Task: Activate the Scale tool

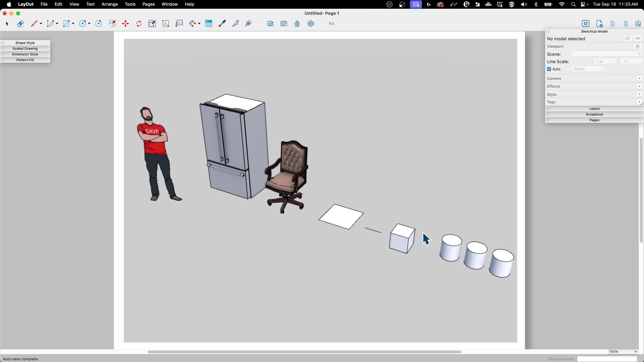Action: 152,24
